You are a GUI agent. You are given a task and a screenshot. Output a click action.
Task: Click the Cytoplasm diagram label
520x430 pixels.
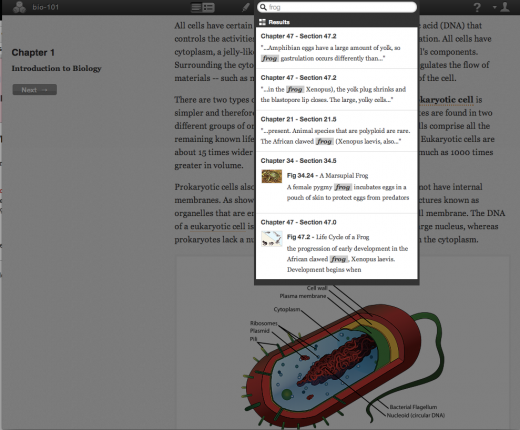287,309
